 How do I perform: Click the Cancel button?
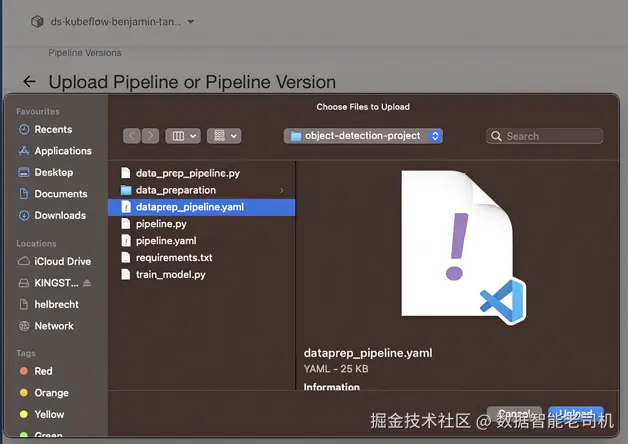point(514,413)
